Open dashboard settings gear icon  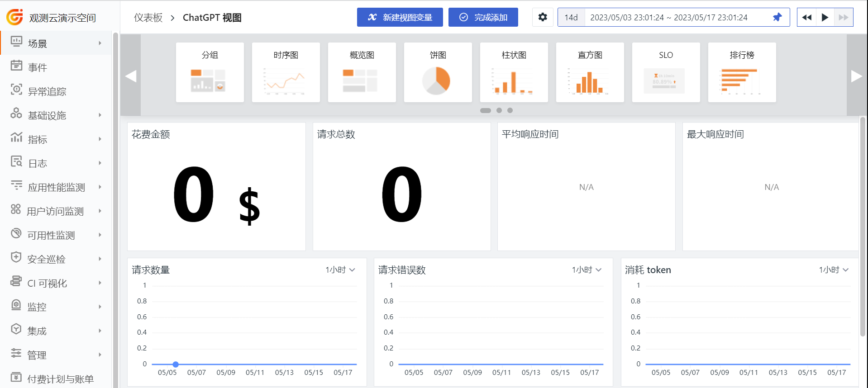click(543, 17)
